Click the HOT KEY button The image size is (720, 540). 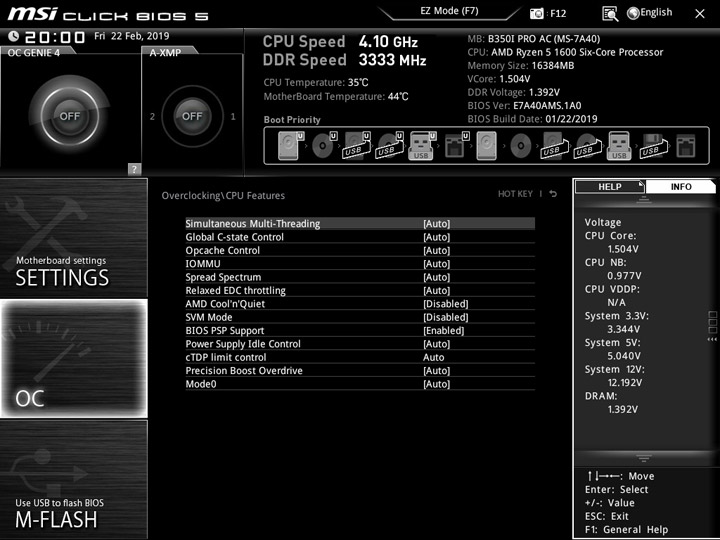515,194
